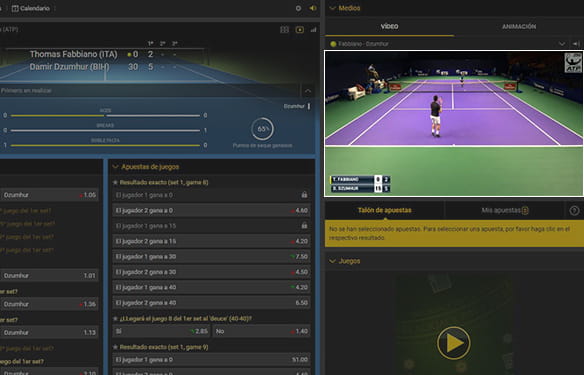The height and width of the screenshot is (375, 584).
Task: Mute the video stream speaker icon
Action: (576, 44)
